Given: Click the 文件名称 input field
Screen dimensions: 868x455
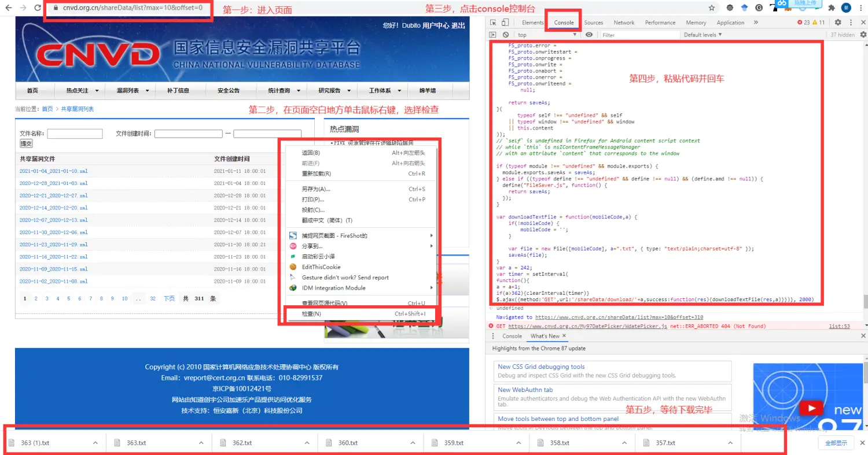Looking at the screenshot, I should click(x=75, y=134).
